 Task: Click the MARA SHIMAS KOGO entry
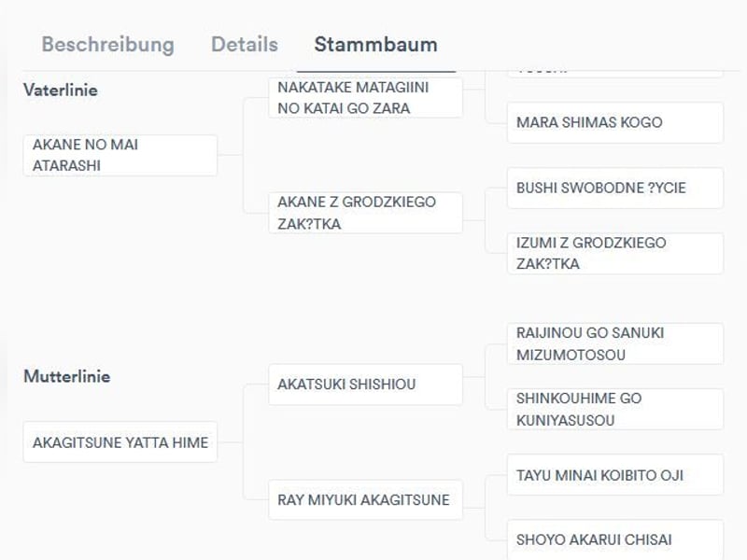[x=614, y=122]
